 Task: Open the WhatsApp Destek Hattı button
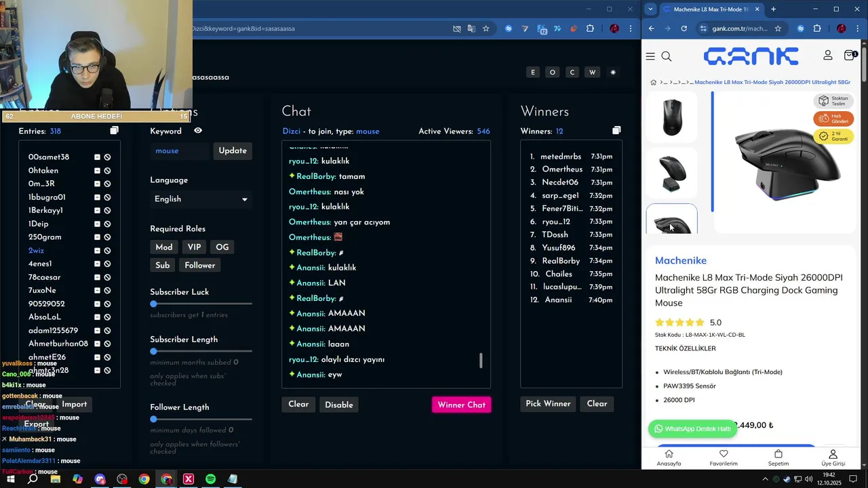point(693,429)
